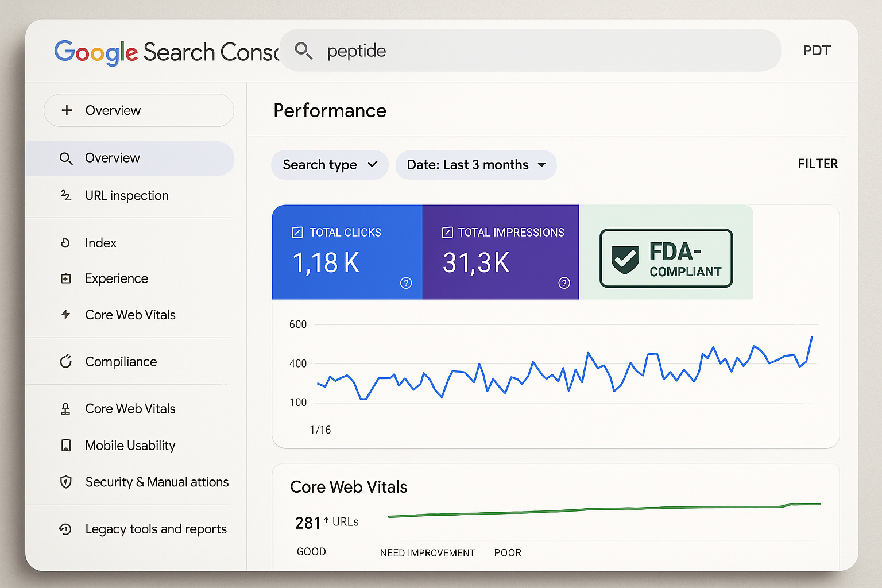Viewport: 882px width, 588px height.
Task: Select the URL inspection magnifier icon
Action: [x=67, y=196]
